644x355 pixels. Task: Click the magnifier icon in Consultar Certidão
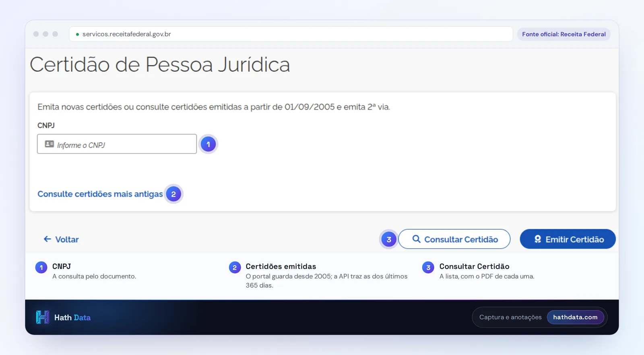(x=417, y=239)
